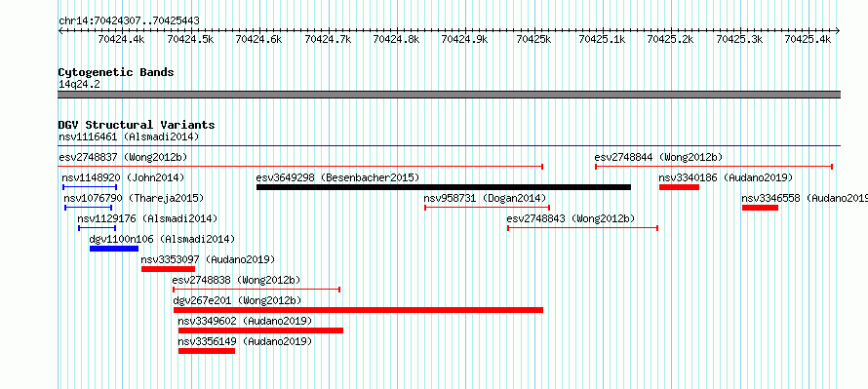Image resolution: width=868 pixels, height=389 pixels.
Task: Select the long red dgv267e201 bar
Action: (358, 310)
